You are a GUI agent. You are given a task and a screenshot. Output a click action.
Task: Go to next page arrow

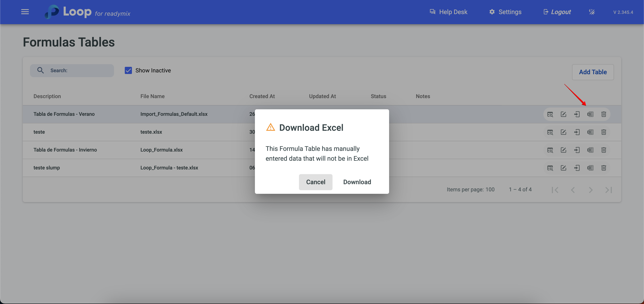point(591,190)
